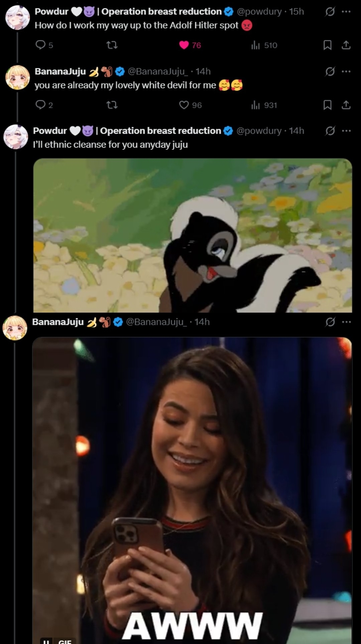This screenshot has width=361, height=644.
Task: Bookmark BananaJuju's white devil tweet
Action: (327, 105)
